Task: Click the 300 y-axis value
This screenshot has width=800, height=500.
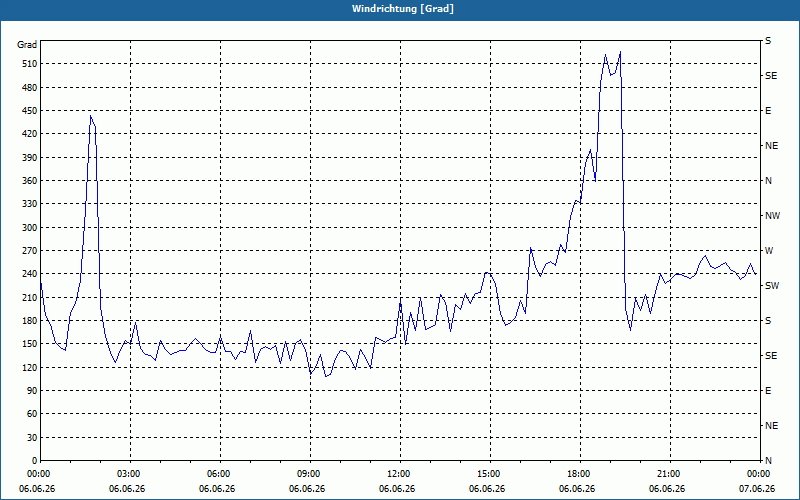Action: [30, 228]
